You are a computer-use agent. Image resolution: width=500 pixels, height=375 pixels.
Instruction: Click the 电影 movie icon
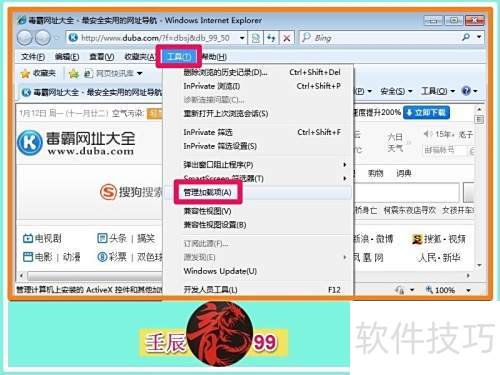28,257
